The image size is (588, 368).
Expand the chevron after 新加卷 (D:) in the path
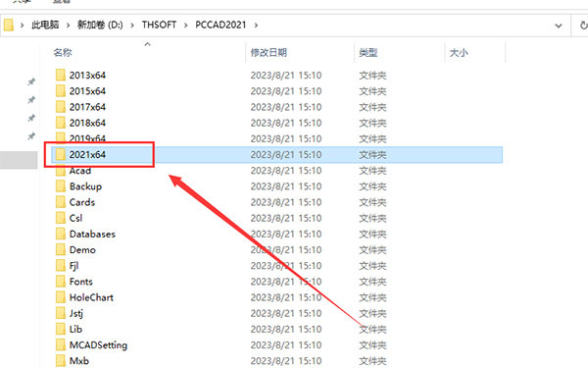[x=132, y=26]
